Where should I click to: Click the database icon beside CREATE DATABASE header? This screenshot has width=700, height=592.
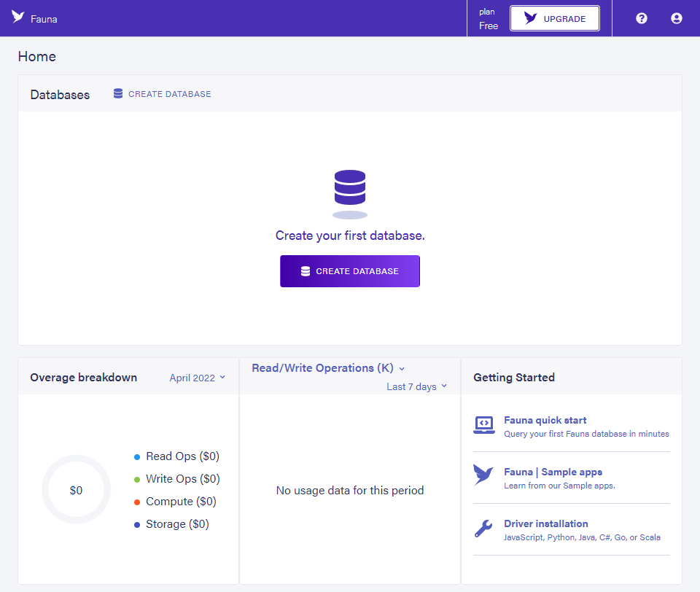(117, 93)
